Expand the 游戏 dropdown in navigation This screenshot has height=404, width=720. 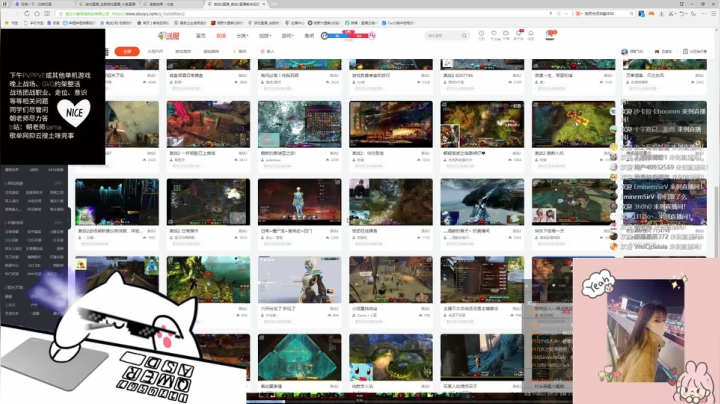click(287, 35)
